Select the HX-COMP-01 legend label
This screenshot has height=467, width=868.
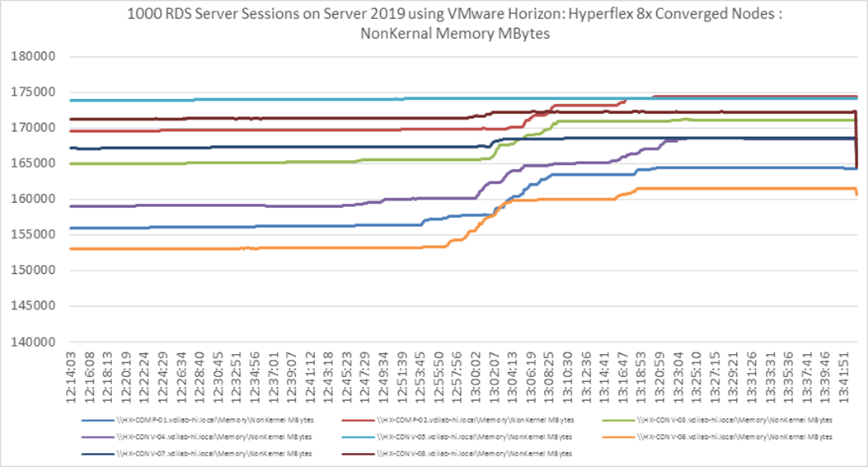click(x=215, y=421)
